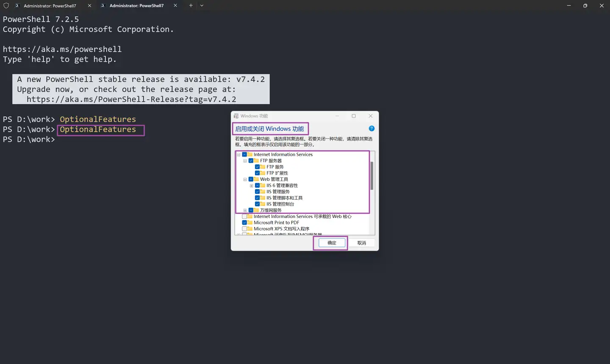Select the Microsoft Print to PDF label
The image size is (610, 364).
click(x=276, y=223)
